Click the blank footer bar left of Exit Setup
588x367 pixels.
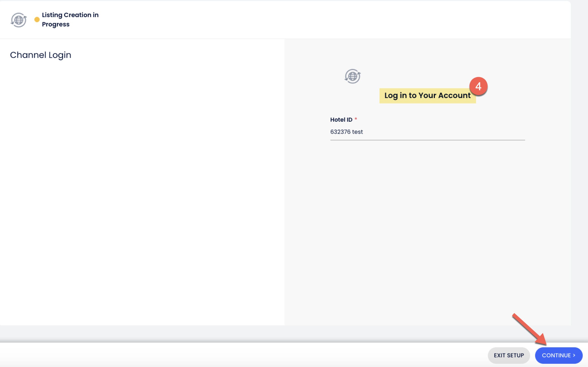pos(243,355)
